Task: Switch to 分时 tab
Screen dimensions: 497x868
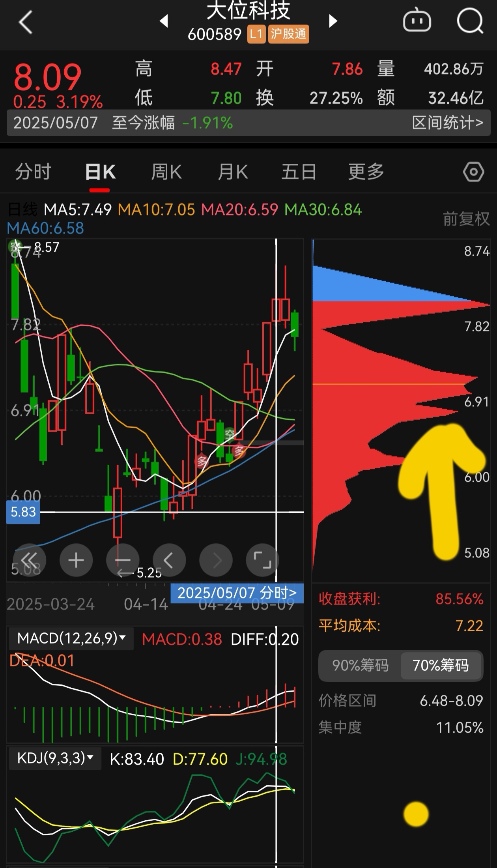Action: [33, 172]
